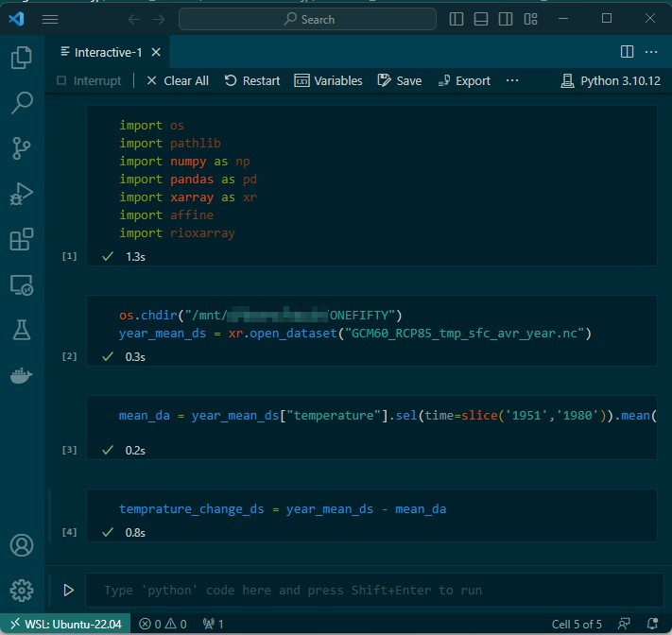Open the Run and Debug view
672x635 pixels.
[22, 194]
